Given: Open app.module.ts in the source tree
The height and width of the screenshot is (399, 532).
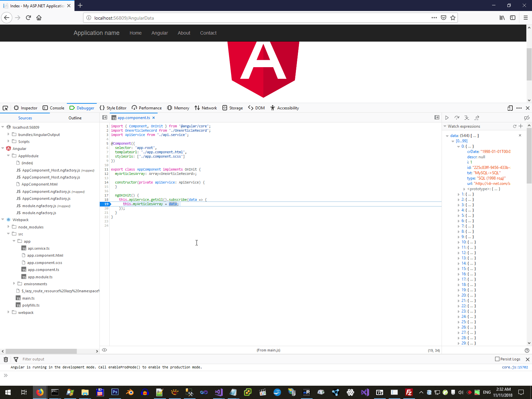Looking at the screenshot, I should (40, 277).
